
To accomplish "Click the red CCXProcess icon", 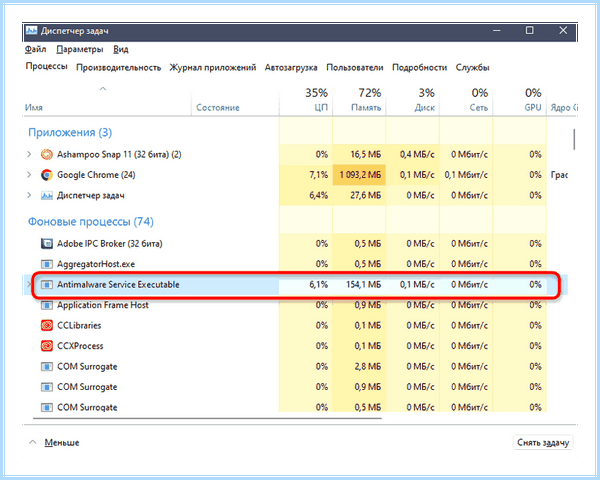I will pyautogui.click(x=47, y=346).
